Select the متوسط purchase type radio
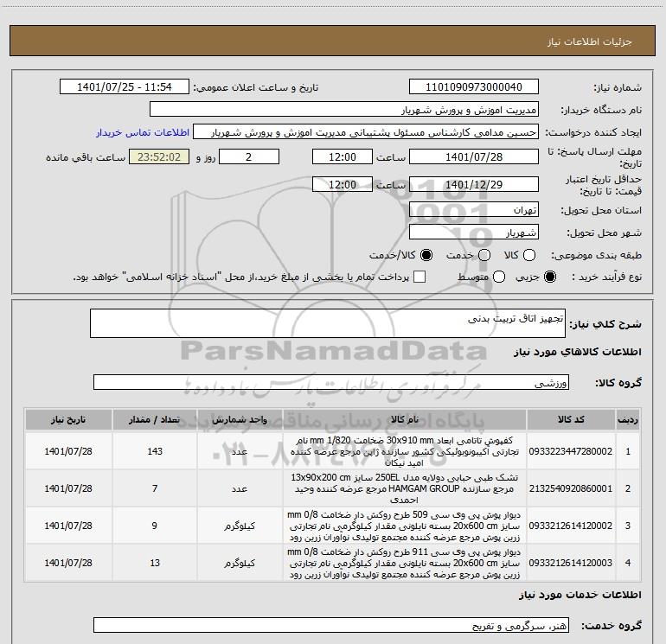 pos(499,277)
